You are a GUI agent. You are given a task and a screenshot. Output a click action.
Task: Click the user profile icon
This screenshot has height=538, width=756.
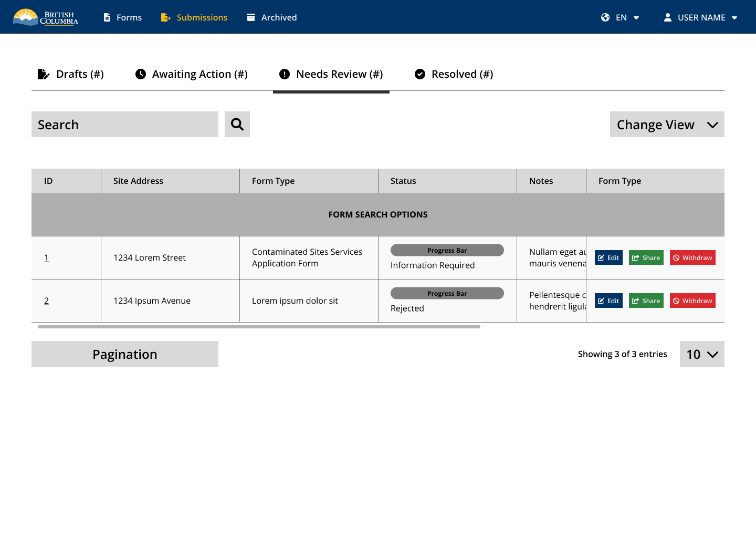tap(667, 17)
